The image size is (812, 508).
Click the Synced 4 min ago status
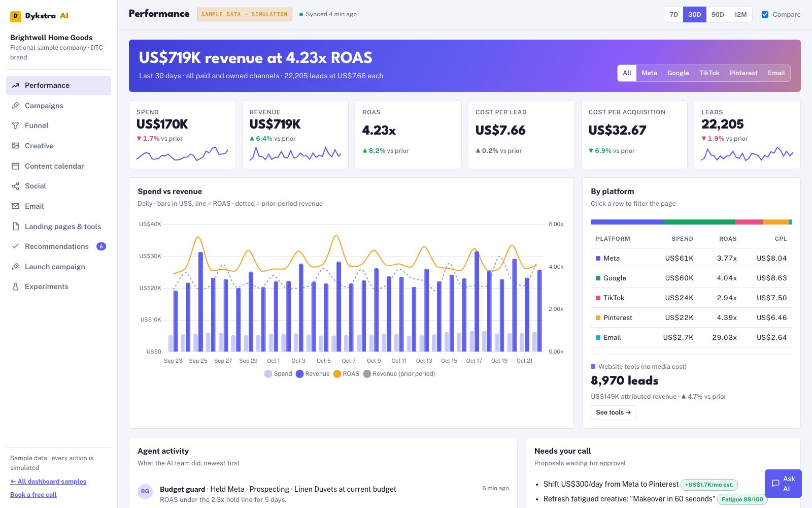328,14
